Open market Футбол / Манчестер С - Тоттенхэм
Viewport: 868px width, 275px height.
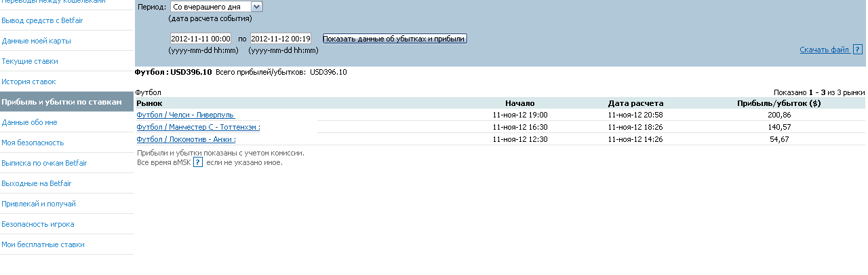[x=198, y=127]
